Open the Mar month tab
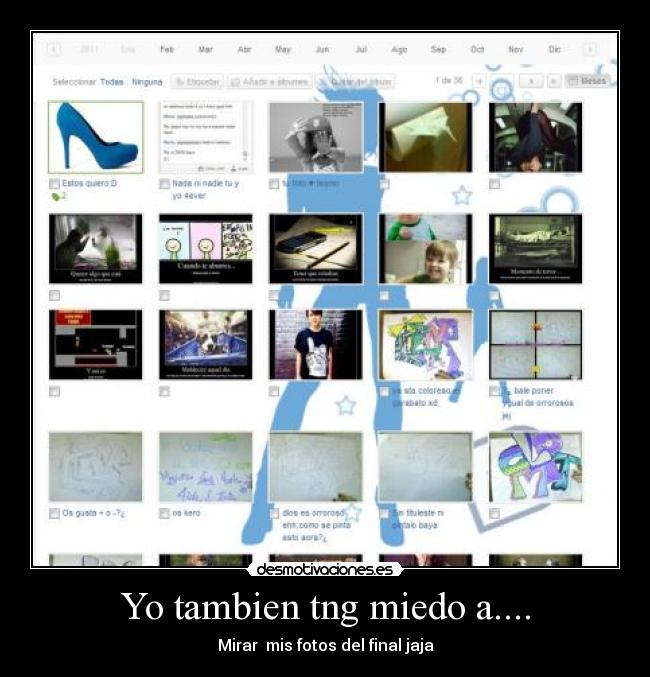Image resolution: width=650 pixels, height=677 pixels. [206, 50]
